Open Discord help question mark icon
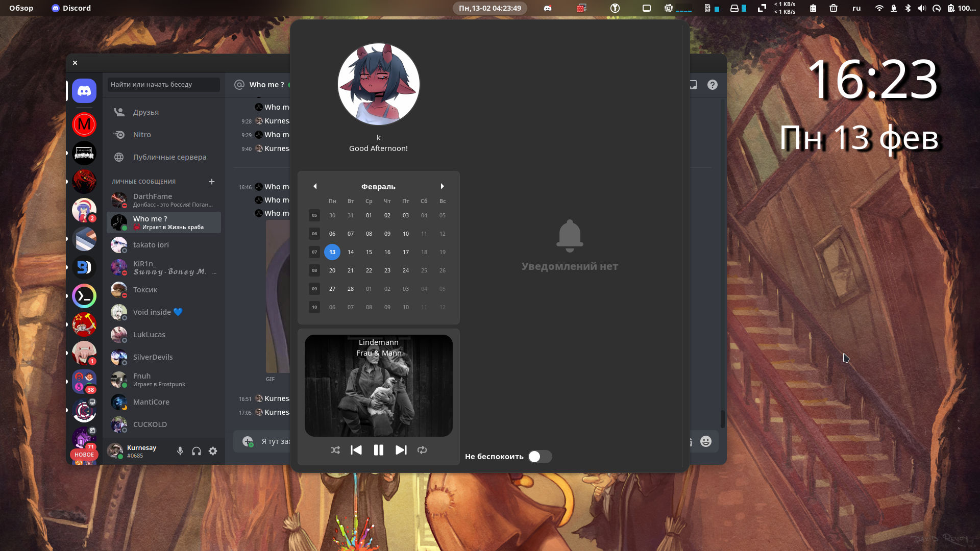Viewport: 980px width, 551px height. coord(713,85)
